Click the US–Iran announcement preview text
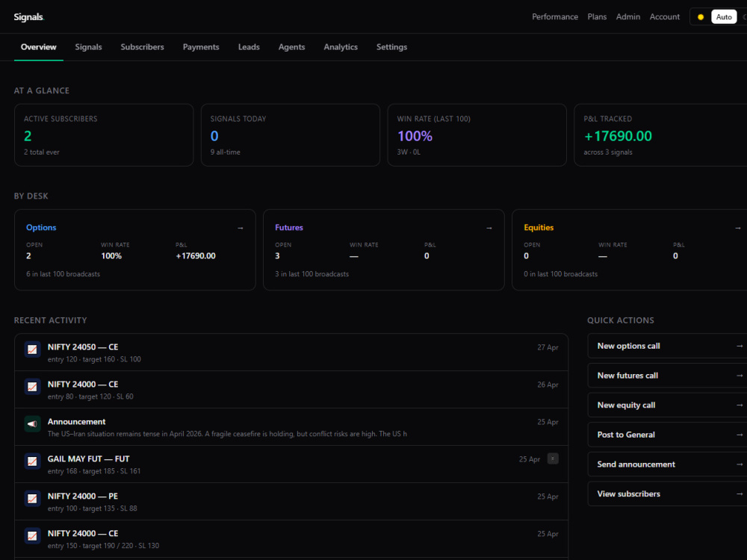The image size is (747, 560). (227, 434)
